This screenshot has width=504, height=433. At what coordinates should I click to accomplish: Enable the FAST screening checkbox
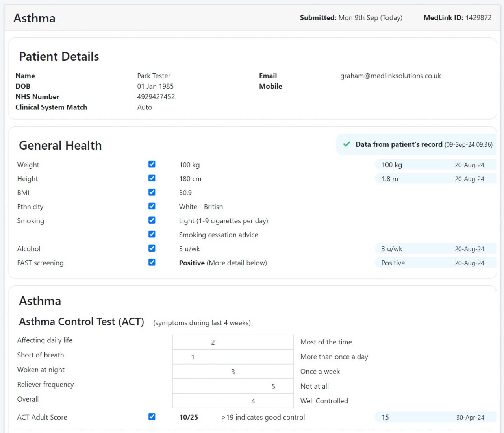coord(152,262)
